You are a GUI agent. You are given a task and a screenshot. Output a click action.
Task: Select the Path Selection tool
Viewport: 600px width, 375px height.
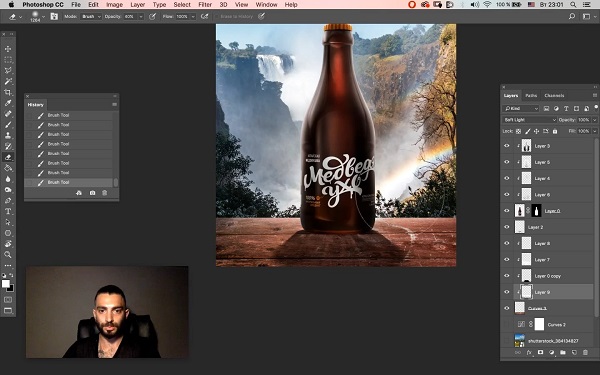coord(8,222)
